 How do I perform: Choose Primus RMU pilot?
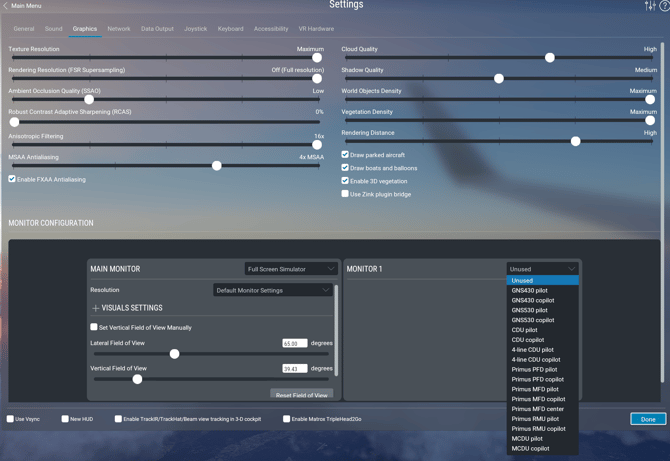(543, 419)
